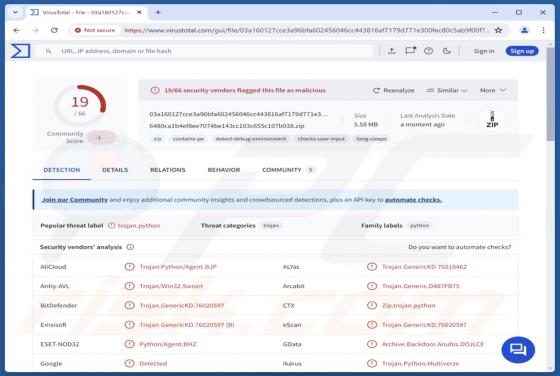
Task: Select the Relations tab
Action: 168,170
